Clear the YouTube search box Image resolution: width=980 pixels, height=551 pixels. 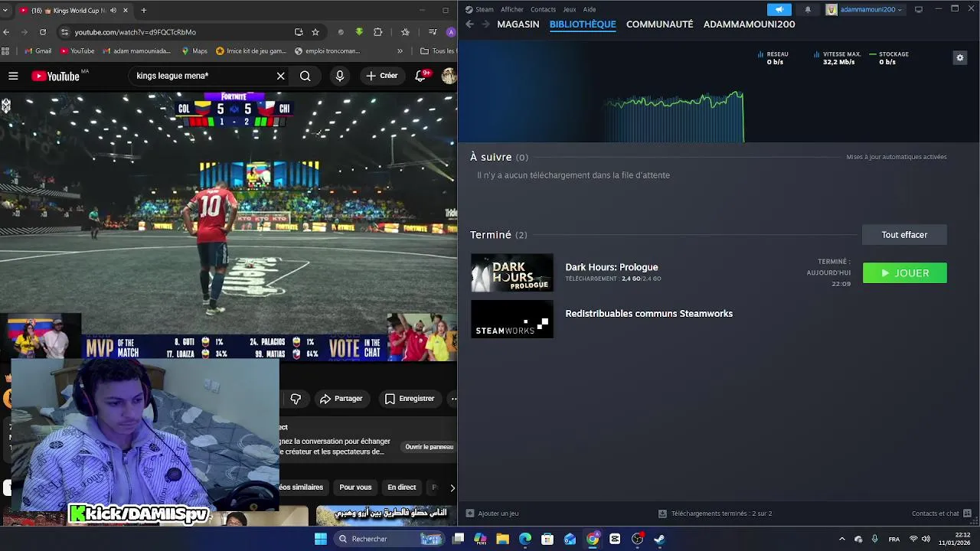click(280, 76)
